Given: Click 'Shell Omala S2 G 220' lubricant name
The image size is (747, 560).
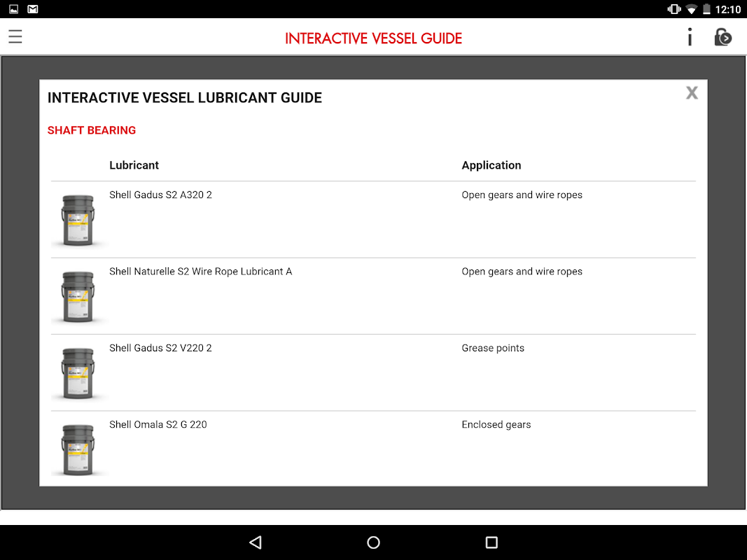Looking at the screenshot, I should 158,425.
